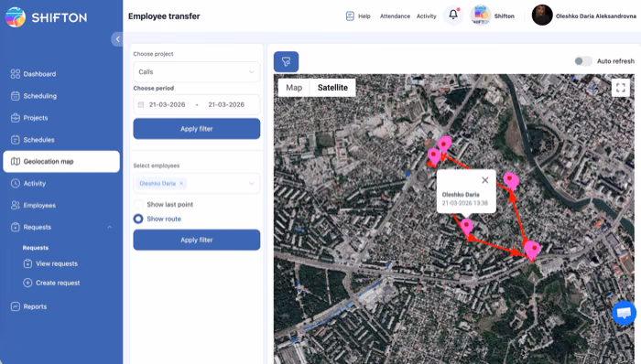Remove Oleshko Daria tag from employees

pyautogui.click(x=181, y=184)
